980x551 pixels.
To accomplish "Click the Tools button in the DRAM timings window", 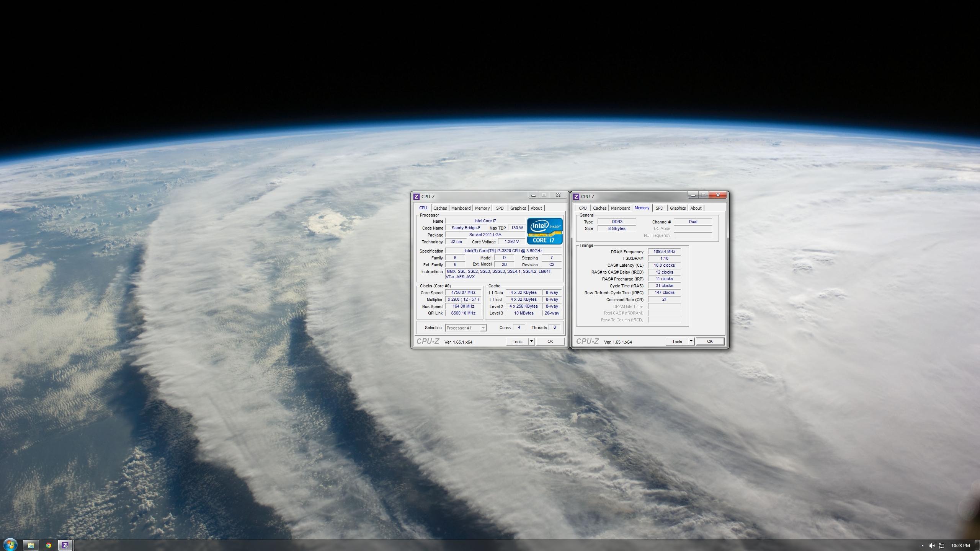I will tap(677, 342).
